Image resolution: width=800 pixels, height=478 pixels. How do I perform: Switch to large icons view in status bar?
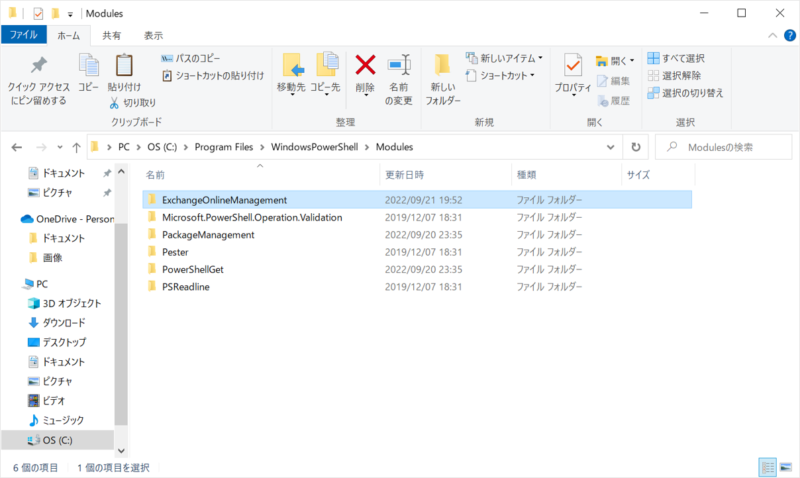(x=786, y=467)
